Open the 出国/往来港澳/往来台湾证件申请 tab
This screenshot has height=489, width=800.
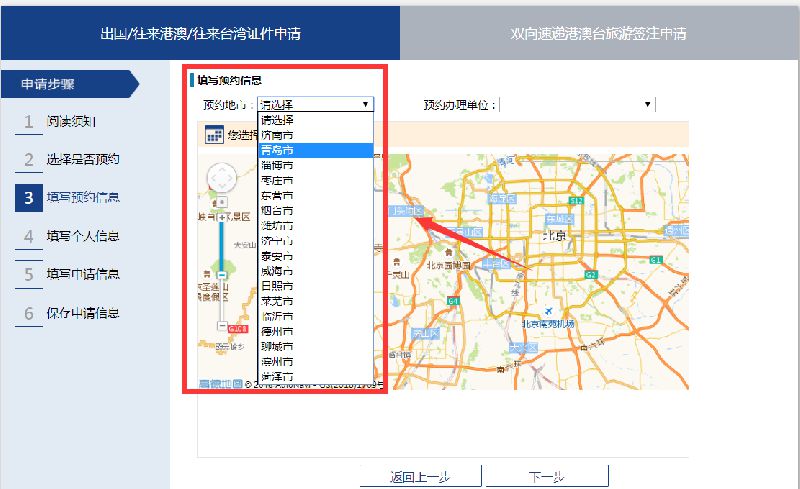[200, 33]
